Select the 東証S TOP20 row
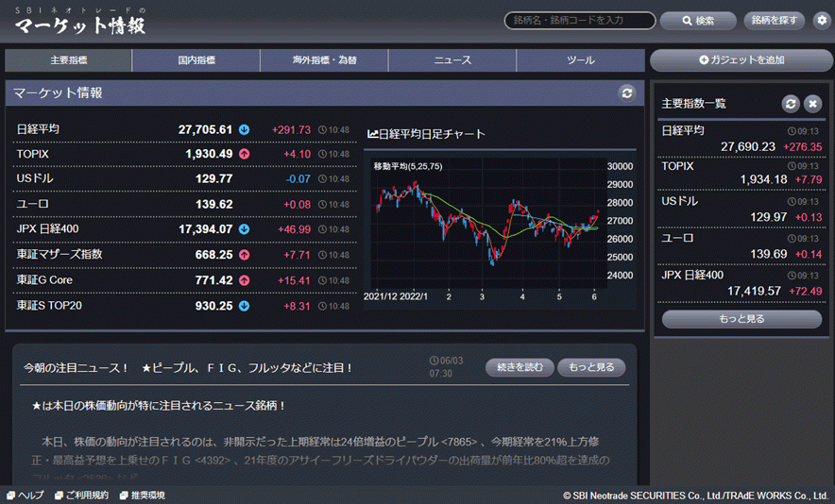 tap(184, 306)
